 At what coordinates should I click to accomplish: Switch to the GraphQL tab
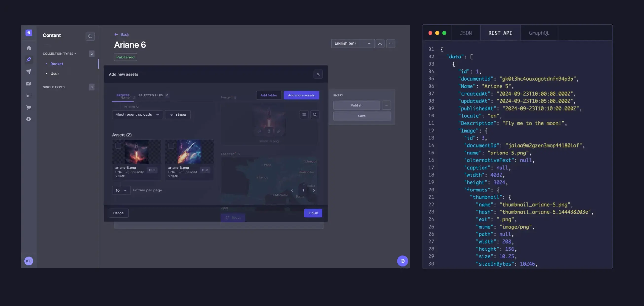coord(539,33)
